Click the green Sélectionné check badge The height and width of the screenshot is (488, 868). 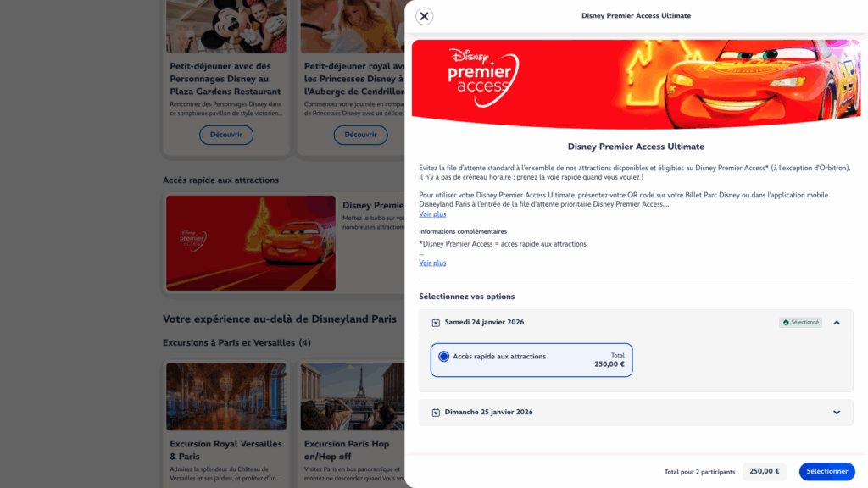click(x=800, y=322)
